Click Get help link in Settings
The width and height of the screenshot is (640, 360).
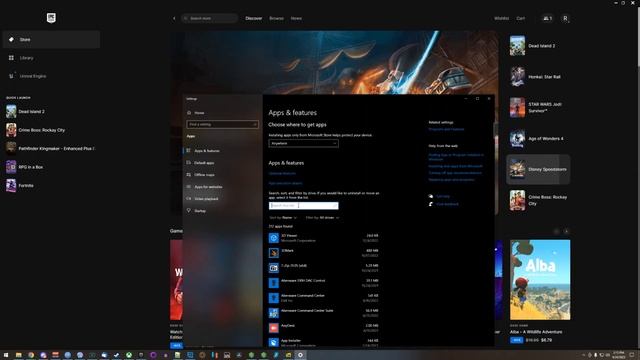pyautogui.click(x=442, y=196)
